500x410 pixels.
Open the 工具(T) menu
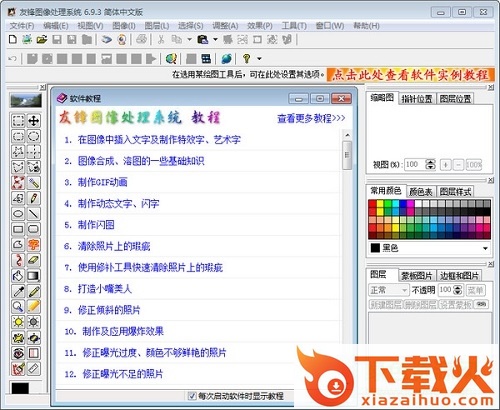pos(294,26)
